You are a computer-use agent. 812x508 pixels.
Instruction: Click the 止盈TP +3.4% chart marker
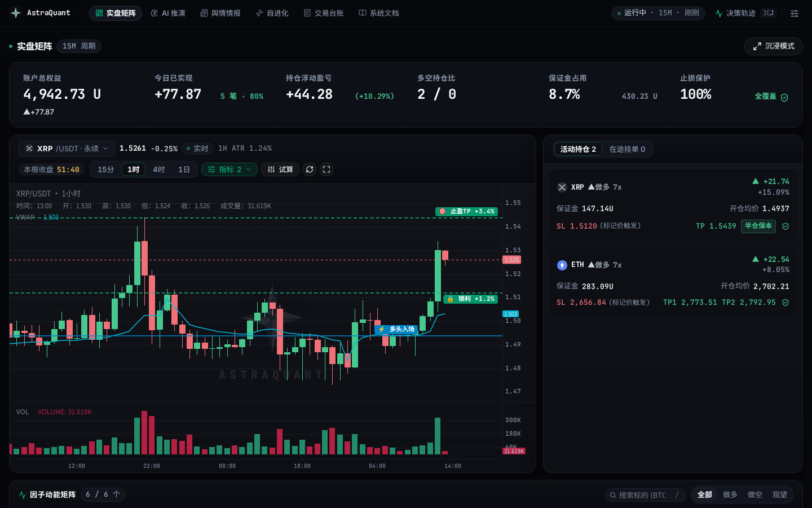pos(466,212)
